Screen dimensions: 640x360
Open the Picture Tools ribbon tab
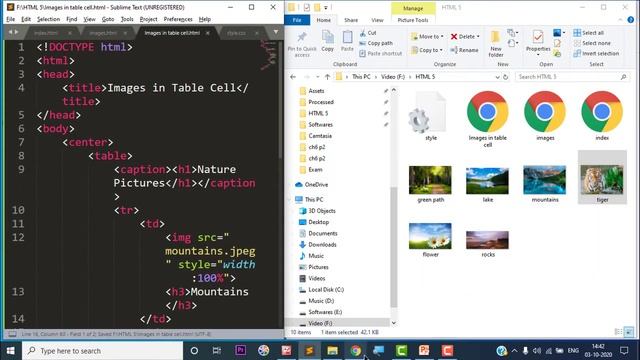click(413, 20)
